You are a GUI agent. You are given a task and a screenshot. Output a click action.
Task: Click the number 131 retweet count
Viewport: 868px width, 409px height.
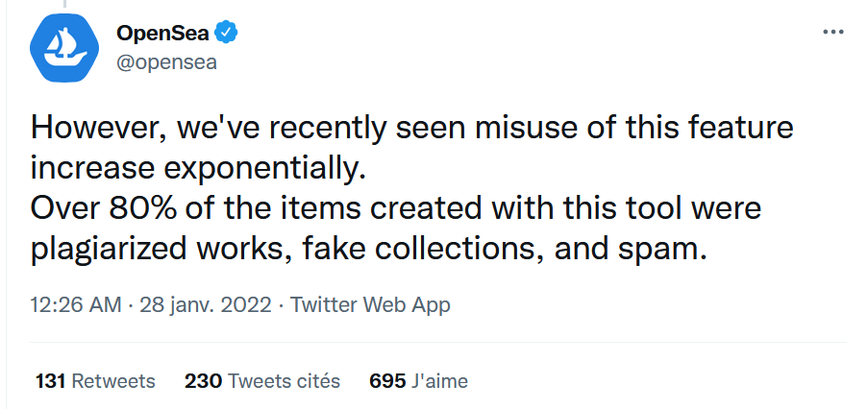pyautogui.click(x=50, y=381)
